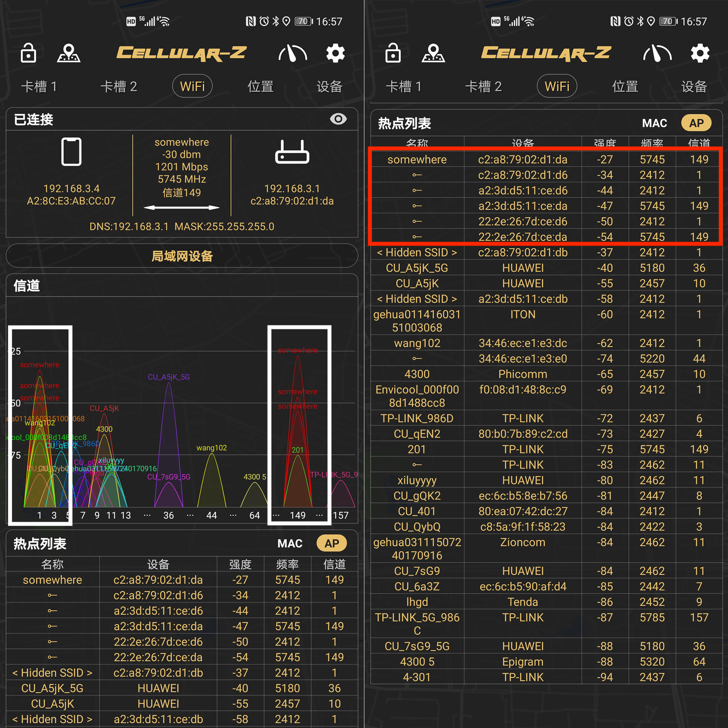
Task: Toggle AP mode in left hotspot list
Action: [332, 543]
